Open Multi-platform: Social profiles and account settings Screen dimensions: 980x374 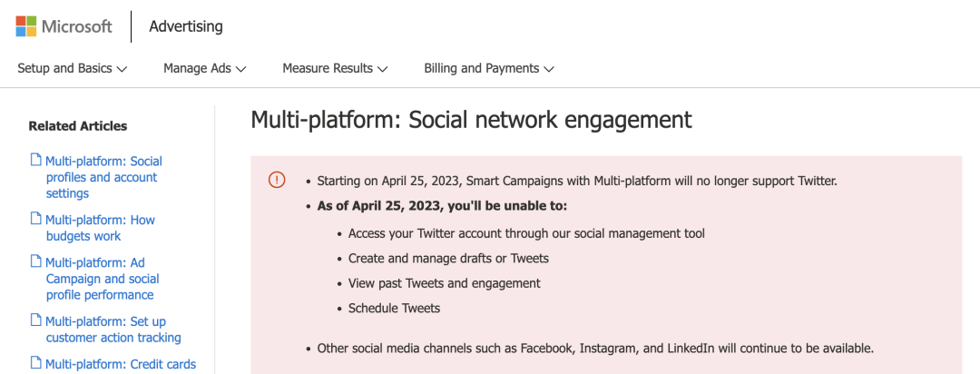click(103, 177)
